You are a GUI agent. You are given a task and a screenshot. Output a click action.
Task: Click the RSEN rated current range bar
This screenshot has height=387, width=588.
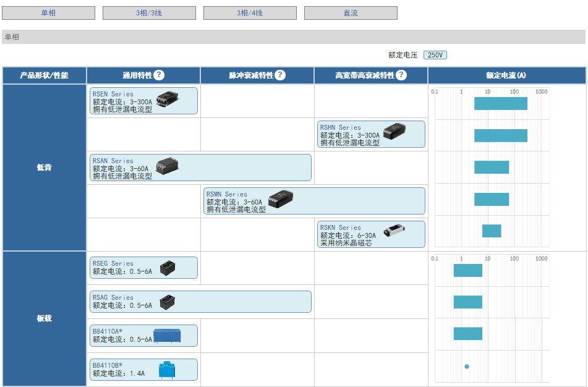[x=501, y=103]
